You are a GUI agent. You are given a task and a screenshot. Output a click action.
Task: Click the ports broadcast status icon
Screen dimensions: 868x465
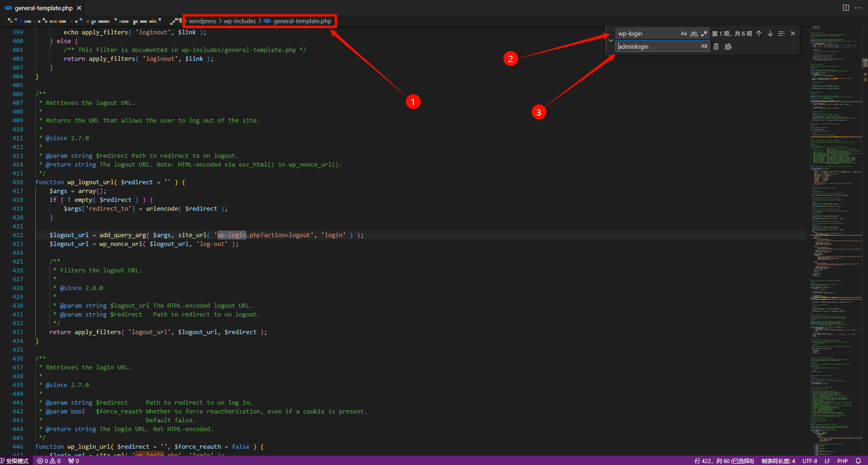[74, 461]
